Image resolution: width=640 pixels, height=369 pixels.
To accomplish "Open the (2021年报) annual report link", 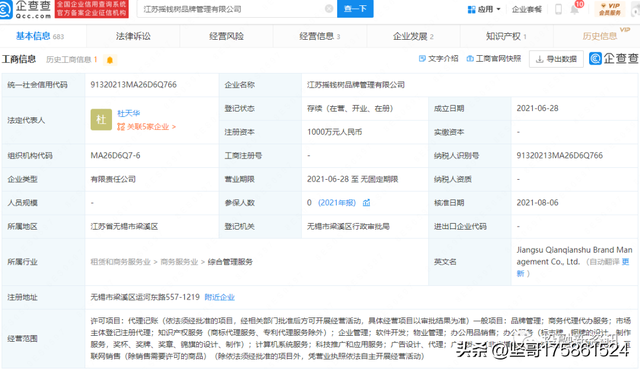I will point(337,202).
